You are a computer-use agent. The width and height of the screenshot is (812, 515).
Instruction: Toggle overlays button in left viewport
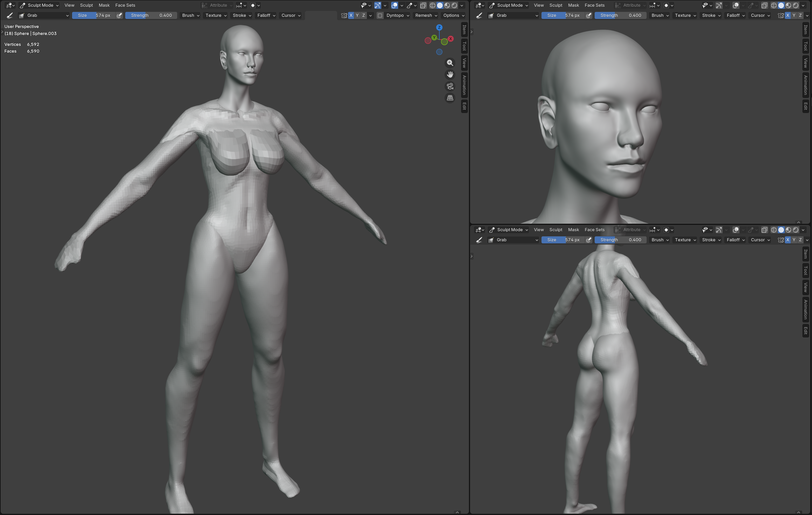pyautogui.click(x=394, y=5)
